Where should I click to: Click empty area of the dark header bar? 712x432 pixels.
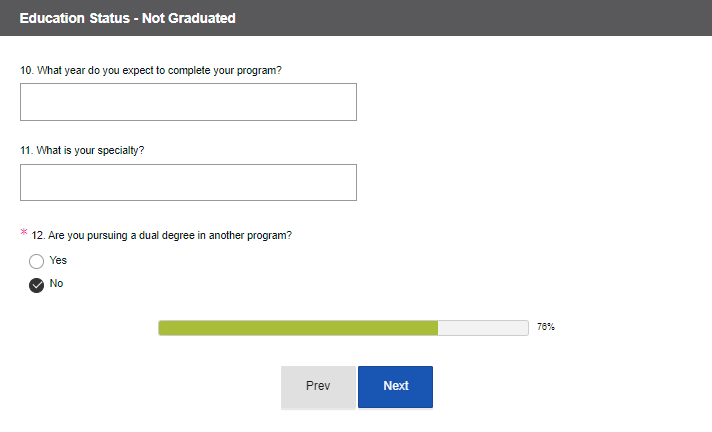pos(480,18)
